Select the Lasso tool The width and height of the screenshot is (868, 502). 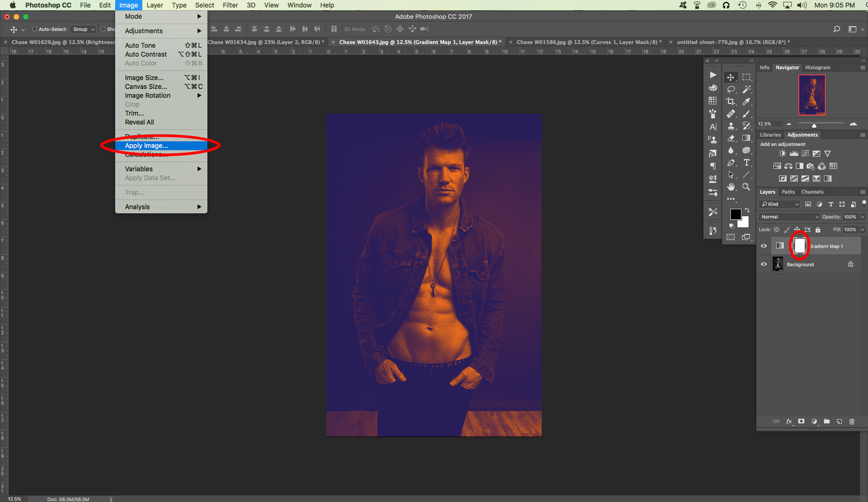click(x=731, y=88)
